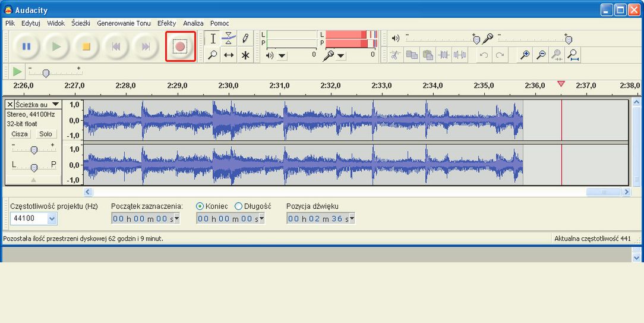Select the Draw pencil tool
Image resolution: width=644 pixels, height=323 pixels.
[x=245, y=39]
